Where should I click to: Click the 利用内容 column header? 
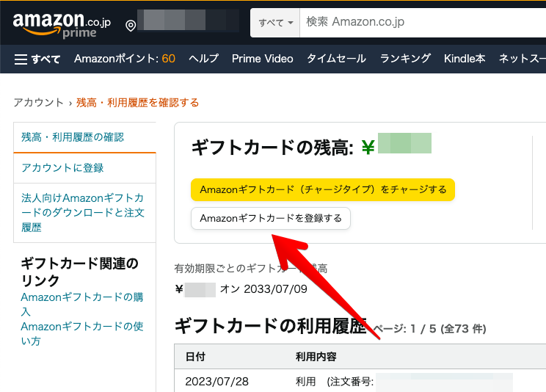pyautogui.click(x=316, y=357)
